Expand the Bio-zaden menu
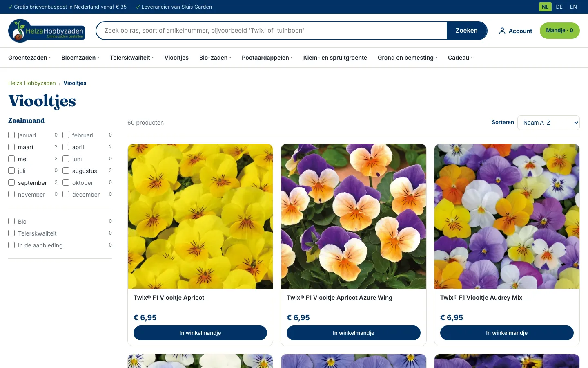The width and height of the screenshot is (588, 368). 215,58
